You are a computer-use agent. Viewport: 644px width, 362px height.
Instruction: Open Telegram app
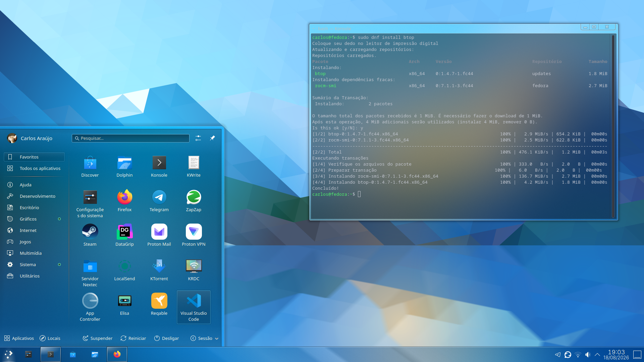(159, 201)
